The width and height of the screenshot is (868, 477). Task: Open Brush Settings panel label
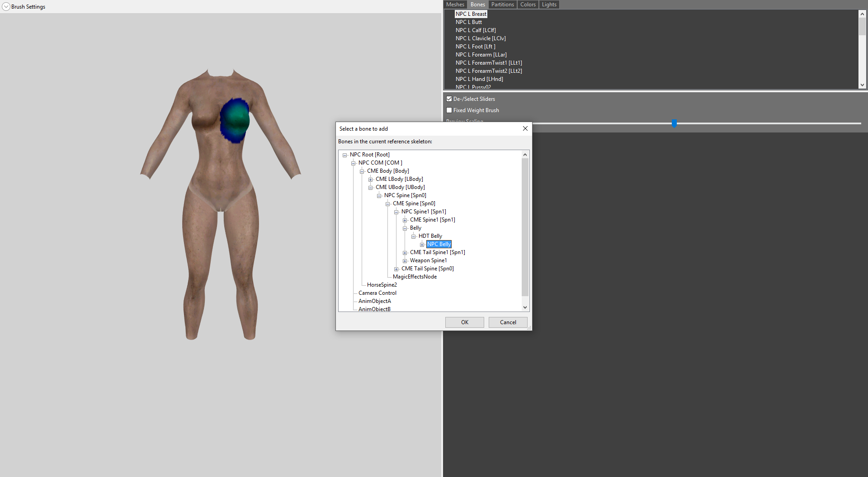28,7
